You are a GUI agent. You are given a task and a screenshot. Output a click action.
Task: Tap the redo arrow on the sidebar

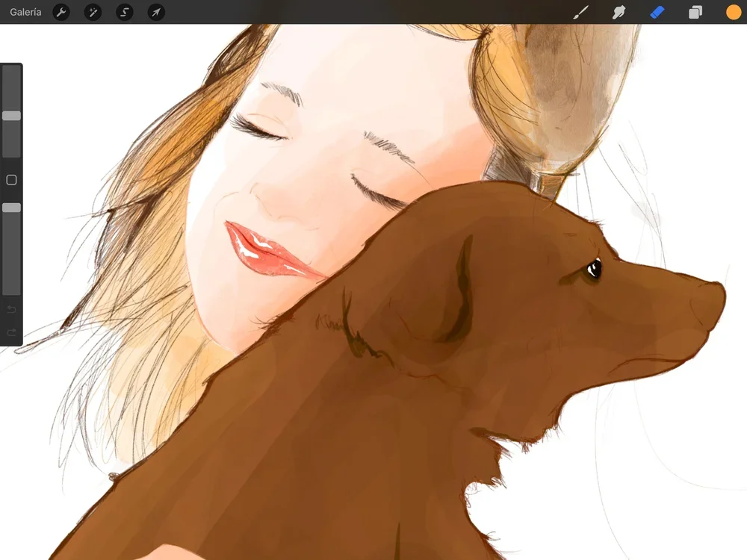pyautogui.click(x=10, y=332)
